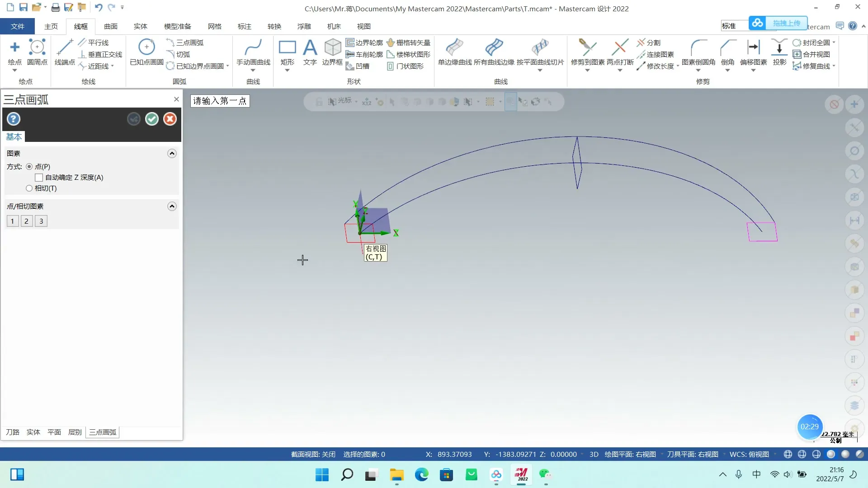This screenshot has width=868, height=488.
Task: Collapse the 图素 section
Action: click(x=172, y=154)
